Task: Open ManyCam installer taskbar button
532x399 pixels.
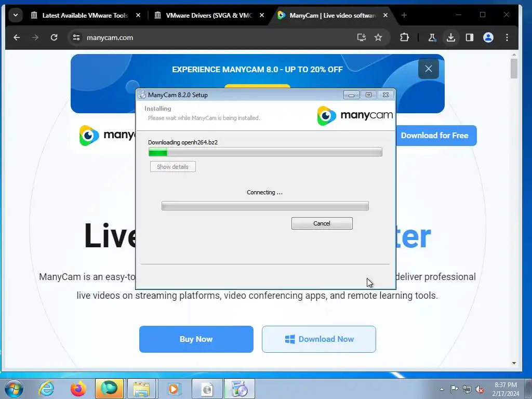Action: pos(240,389)
